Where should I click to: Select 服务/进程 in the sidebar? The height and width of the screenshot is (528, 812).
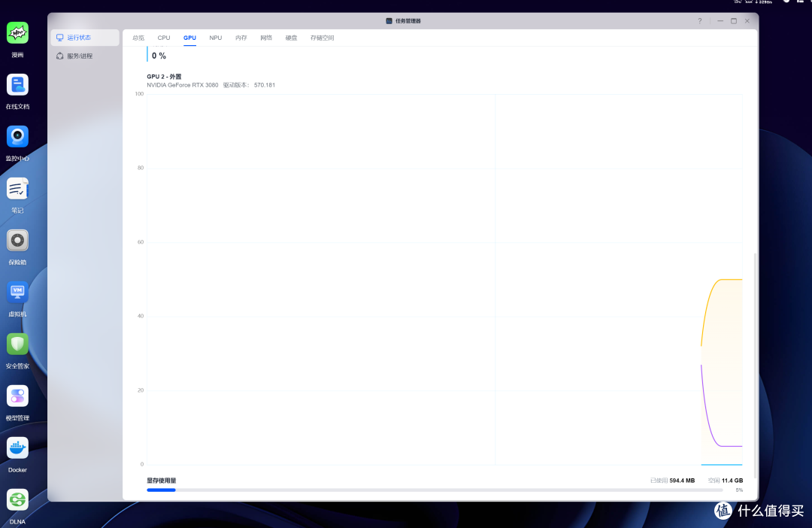pos(85,56)
